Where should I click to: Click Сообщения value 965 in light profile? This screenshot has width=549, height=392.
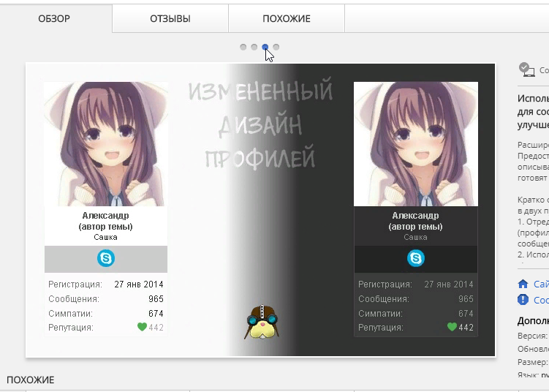coord(156,299)
